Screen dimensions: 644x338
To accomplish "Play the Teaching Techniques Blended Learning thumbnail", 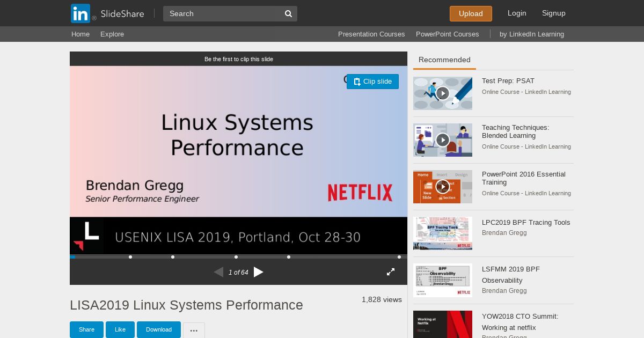I will click(443, 140).
